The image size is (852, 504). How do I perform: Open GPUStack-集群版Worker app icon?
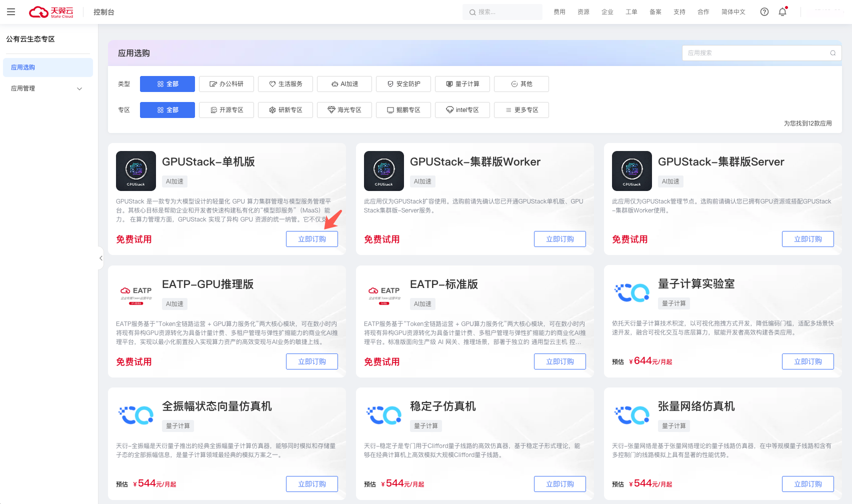pos(384,171)
